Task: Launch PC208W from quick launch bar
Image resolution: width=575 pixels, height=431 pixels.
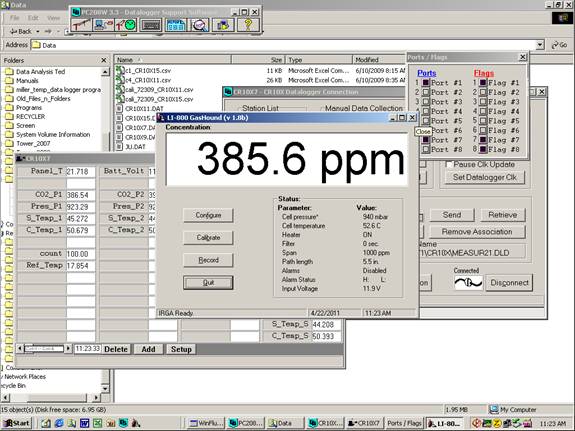Action: point(123,423)
